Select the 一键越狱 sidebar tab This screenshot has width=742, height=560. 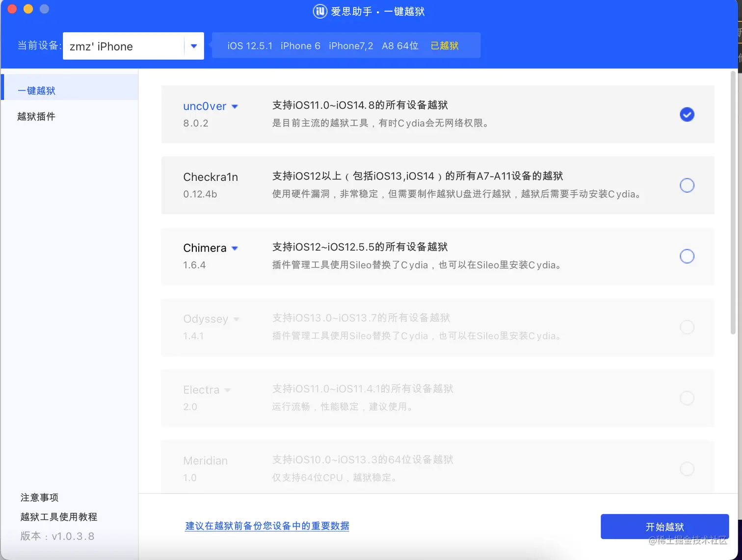tap(36, 90)
